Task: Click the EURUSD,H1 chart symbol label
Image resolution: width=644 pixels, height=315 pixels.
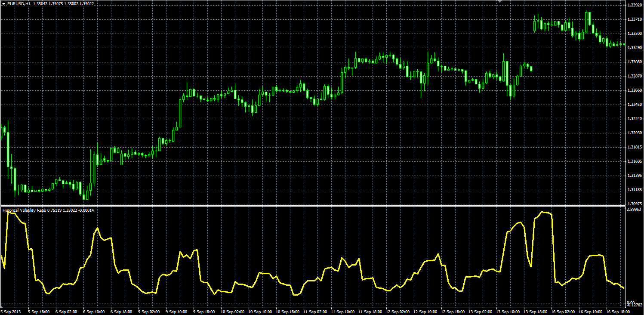Action: (19, 3)
